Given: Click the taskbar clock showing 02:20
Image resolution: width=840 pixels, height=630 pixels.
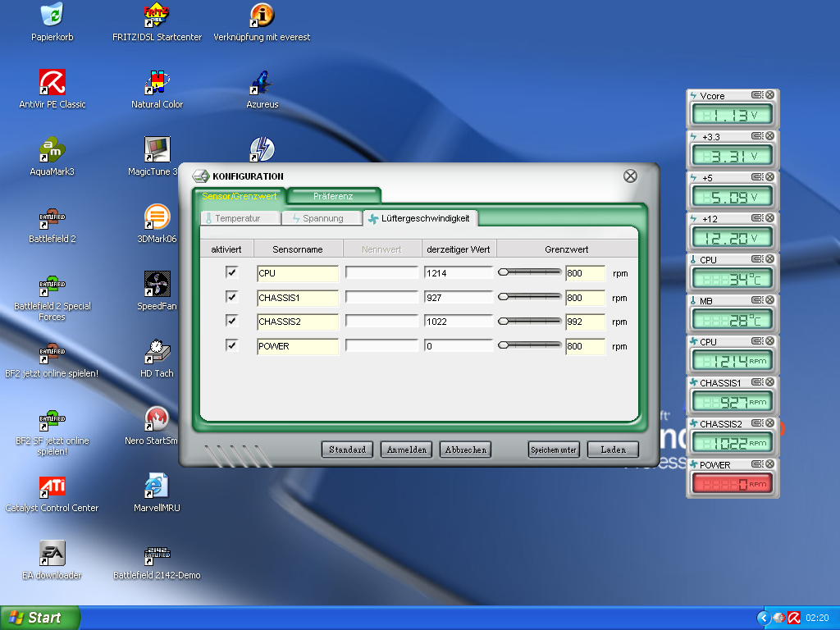Looking at the screenshot, I should (x=818, y=618).
